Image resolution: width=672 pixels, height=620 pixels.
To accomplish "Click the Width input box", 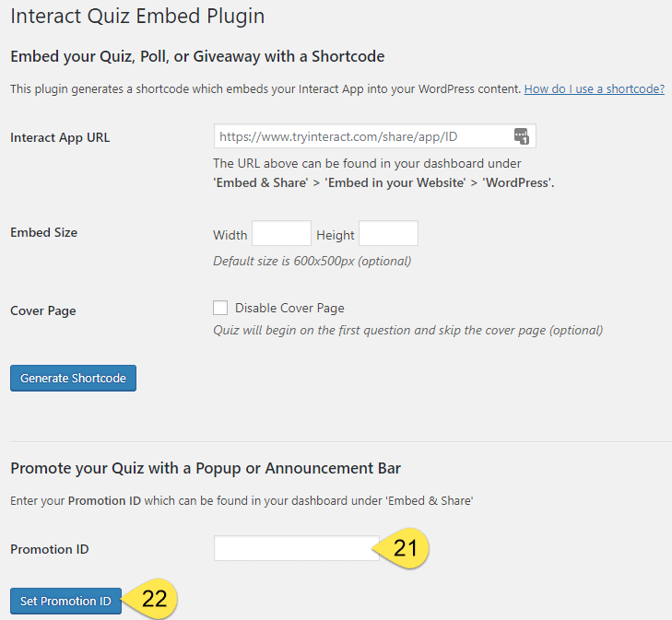I will [281, 233].
